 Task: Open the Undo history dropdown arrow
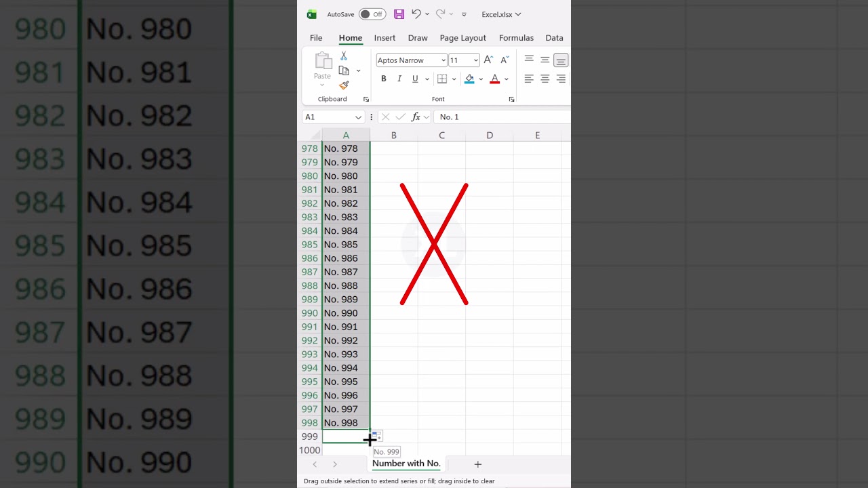[427, 14]
